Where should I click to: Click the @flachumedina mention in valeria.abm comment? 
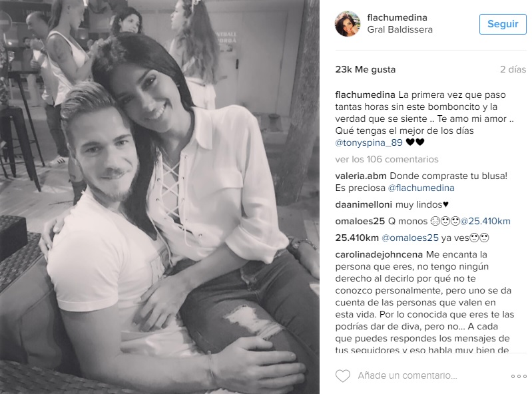tap(421, 188)
